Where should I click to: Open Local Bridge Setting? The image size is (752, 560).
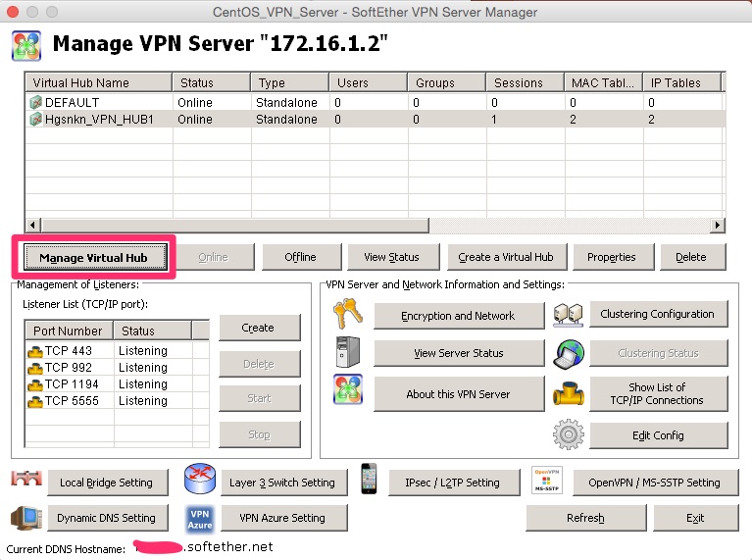coord(108,483)
